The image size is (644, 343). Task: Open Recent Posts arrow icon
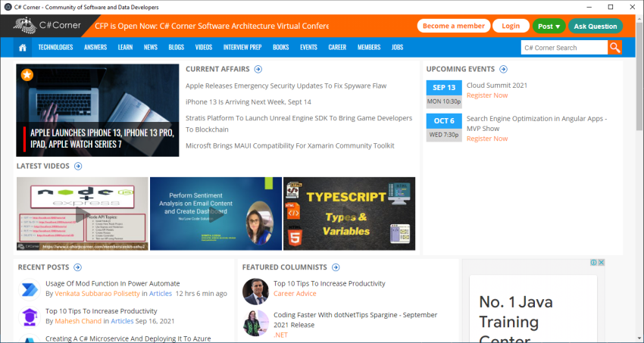click(x=77, y=267)
